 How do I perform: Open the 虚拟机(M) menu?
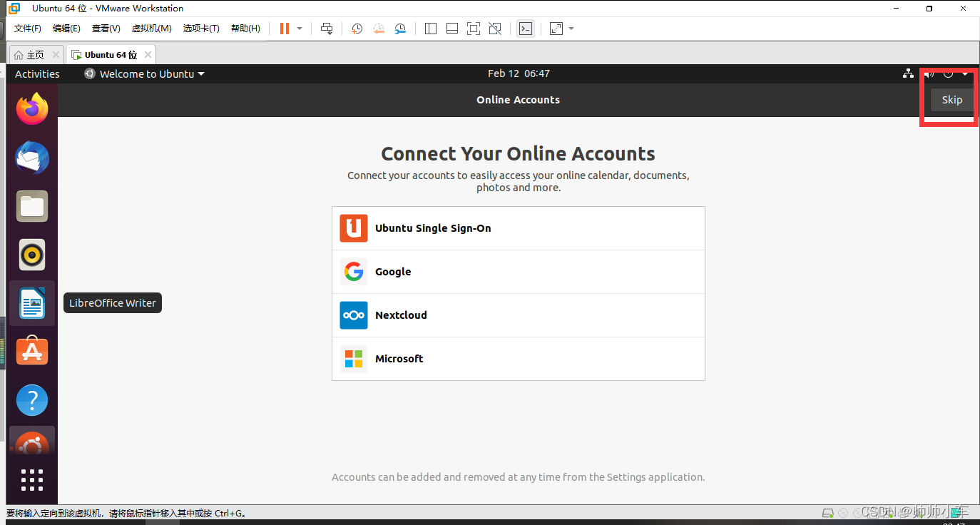(151, 29)
